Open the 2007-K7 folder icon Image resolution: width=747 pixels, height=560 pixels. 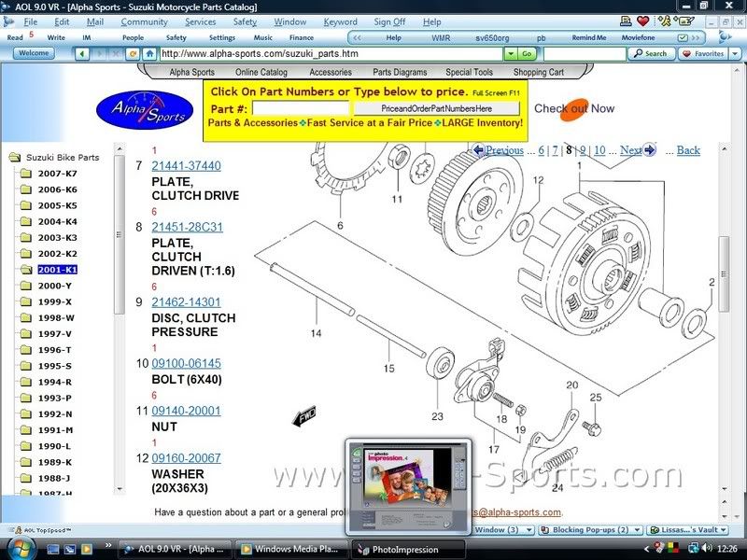click(26, 174)
